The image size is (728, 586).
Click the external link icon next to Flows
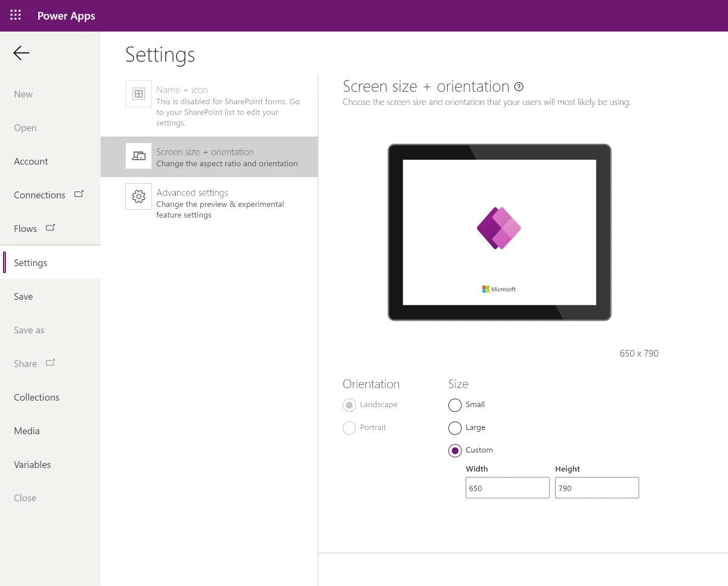pos(50,227)
